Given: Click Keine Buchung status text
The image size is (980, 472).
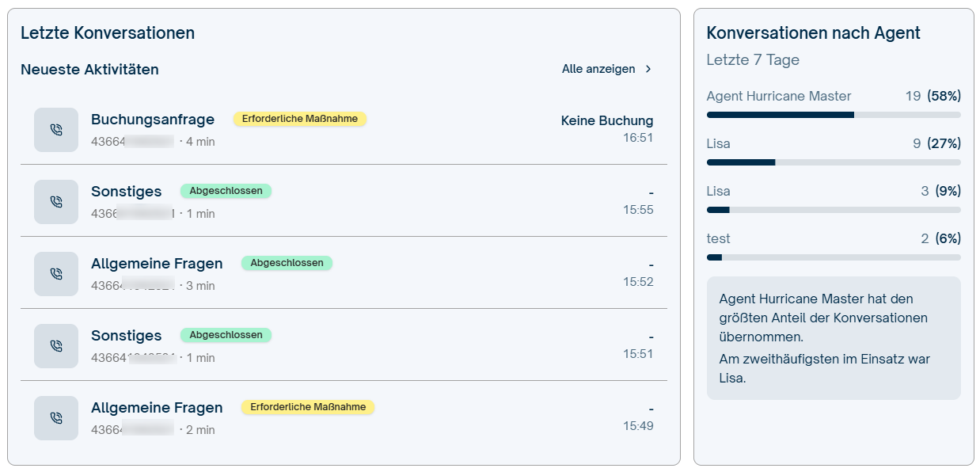Looking at the screenshot, I should coord(607,120).
